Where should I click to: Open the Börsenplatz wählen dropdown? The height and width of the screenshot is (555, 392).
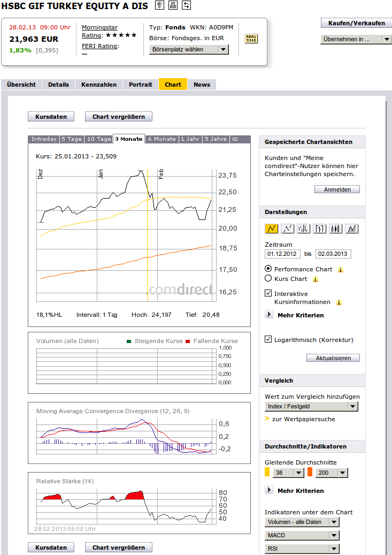pos(189,50)
